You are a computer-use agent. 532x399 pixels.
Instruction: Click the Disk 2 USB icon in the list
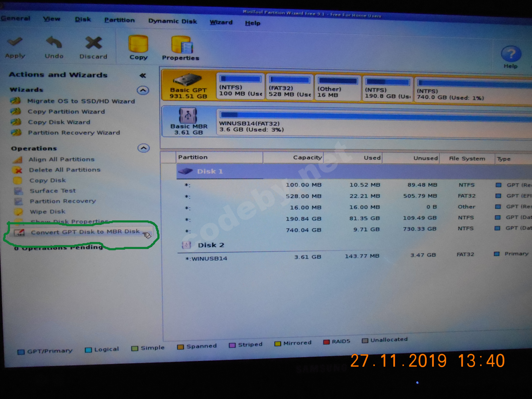186,245
